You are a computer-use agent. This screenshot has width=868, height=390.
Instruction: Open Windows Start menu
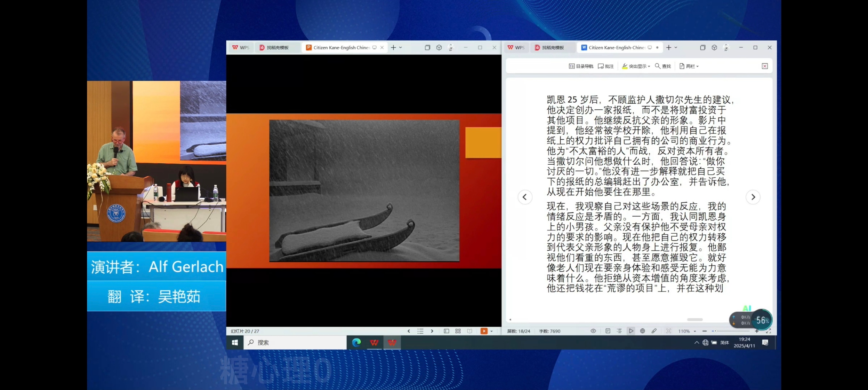(x=235, y=343)
